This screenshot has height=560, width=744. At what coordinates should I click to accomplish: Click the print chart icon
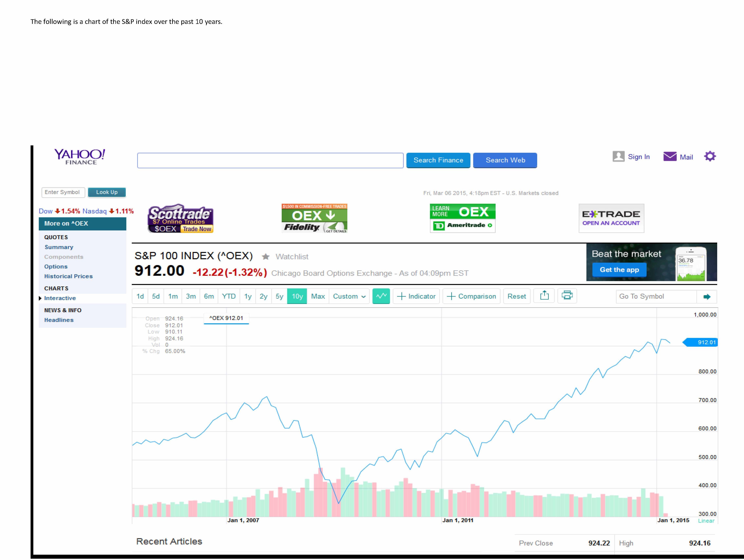click(x=567, y=296)
